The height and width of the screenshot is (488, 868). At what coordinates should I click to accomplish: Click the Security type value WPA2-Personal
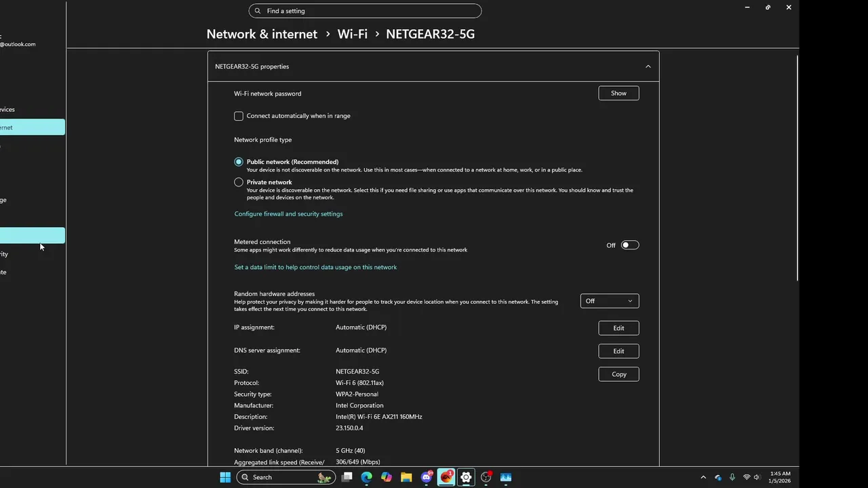(x=357, y=394)
